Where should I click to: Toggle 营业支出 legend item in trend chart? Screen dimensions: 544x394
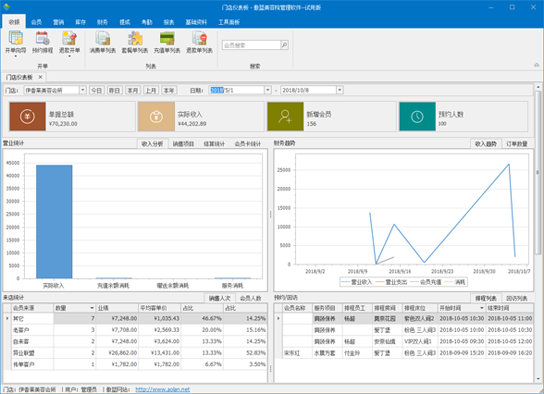(x=391, y=282)
